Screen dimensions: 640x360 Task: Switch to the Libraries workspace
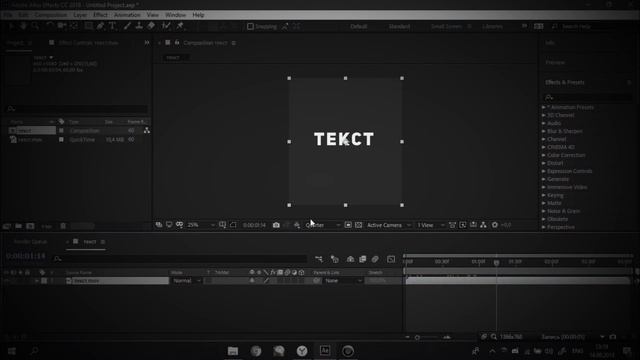(493, 26)
